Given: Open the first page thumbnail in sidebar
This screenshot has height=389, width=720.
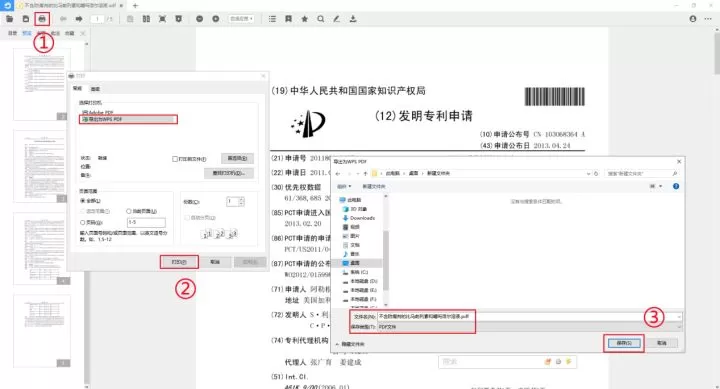Looking at the screenshot, I should tap(42, 84).
